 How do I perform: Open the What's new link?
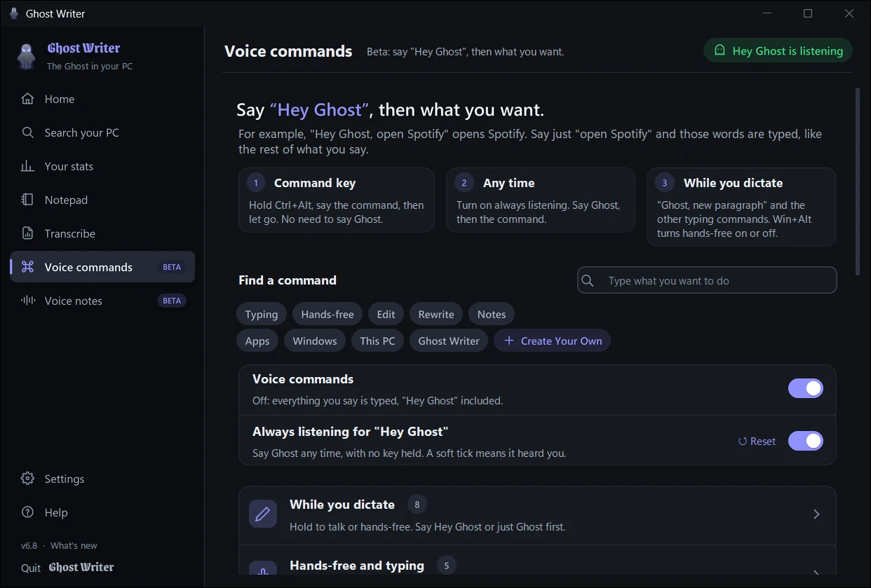pyautogui.click(x=74, y=545)
